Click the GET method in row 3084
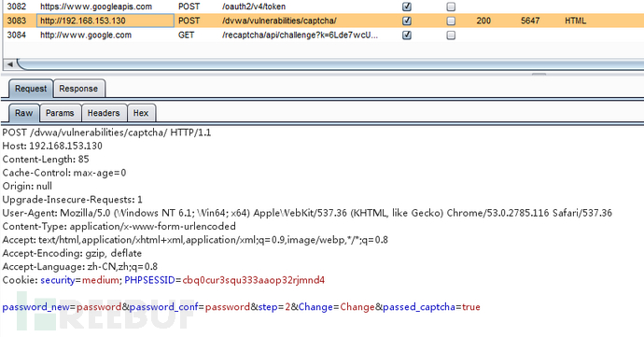 point(186,35)
